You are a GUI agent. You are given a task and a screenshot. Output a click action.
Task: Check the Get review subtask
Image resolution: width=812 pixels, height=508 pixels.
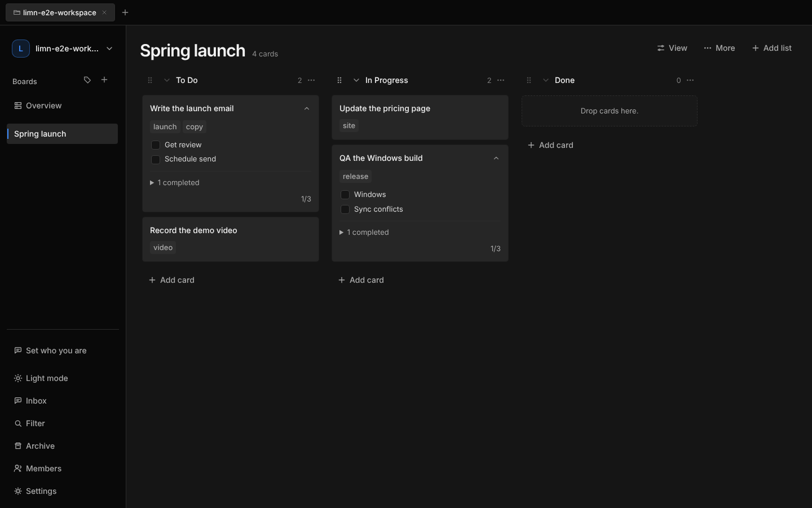pyautogui.click(x=156, y=145)
